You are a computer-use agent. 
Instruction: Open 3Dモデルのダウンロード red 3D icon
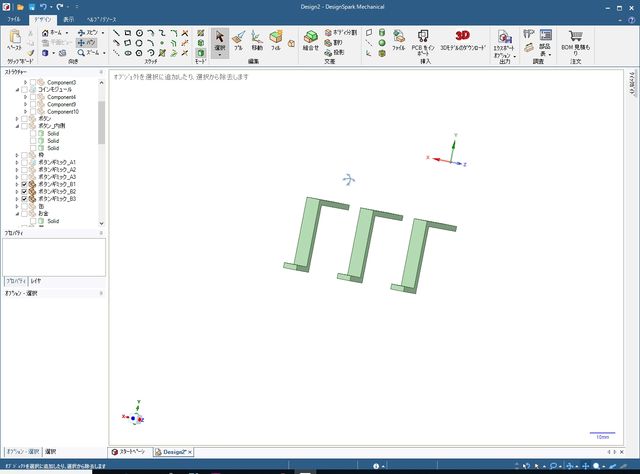pos(462,36)
